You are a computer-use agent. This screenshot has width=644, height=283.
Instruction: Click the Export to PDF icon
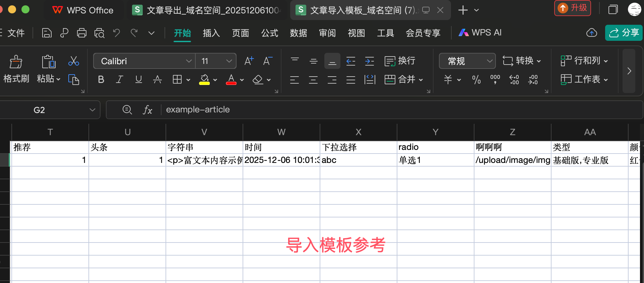coord(64,33)
